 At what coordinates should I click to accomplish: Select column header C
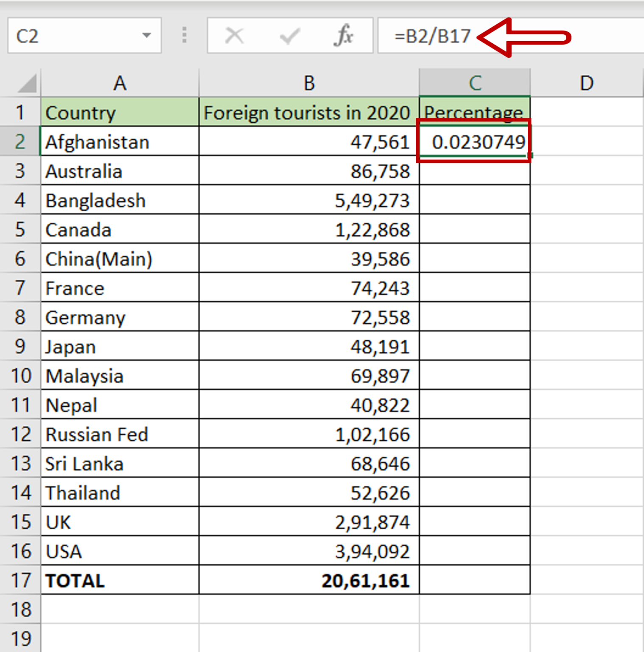[x=474, y=83]
